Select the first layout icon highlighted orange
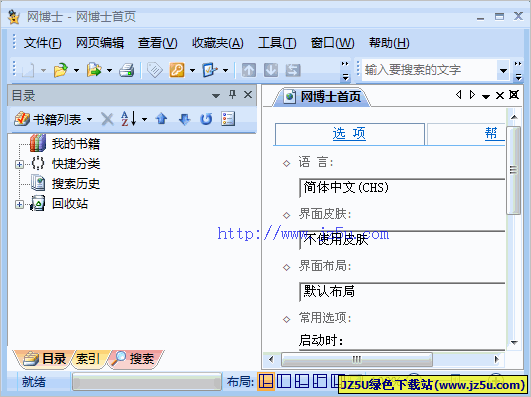Screen dimensions: 531x397 [266, 381]
